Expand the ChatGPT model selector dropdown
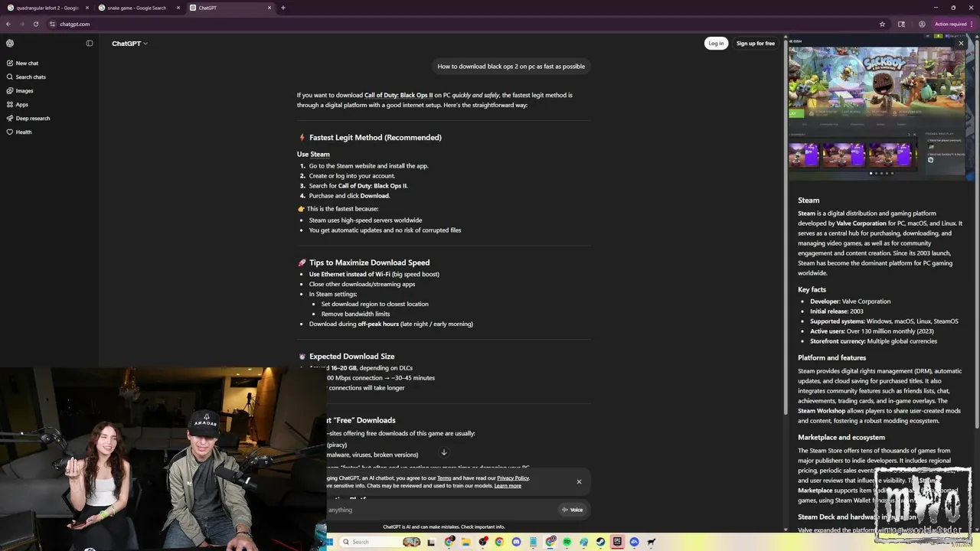Screen dimensions: 980x551 click(x=129, y=44)
